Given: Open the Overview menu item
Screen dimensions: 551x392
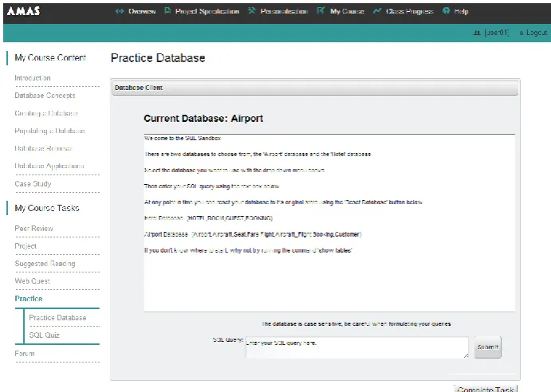Looking at the screenshot, I should point(142,11).
